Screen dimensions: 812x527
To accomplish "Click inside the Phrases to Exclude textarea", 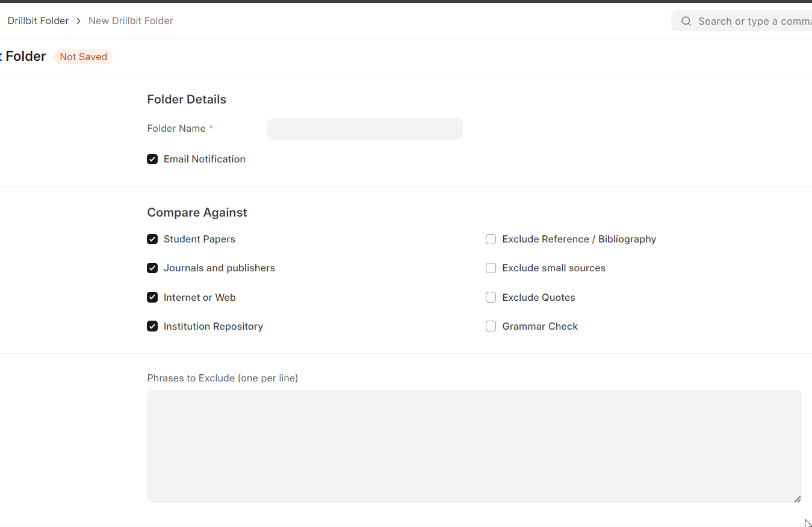I will 474,446.
